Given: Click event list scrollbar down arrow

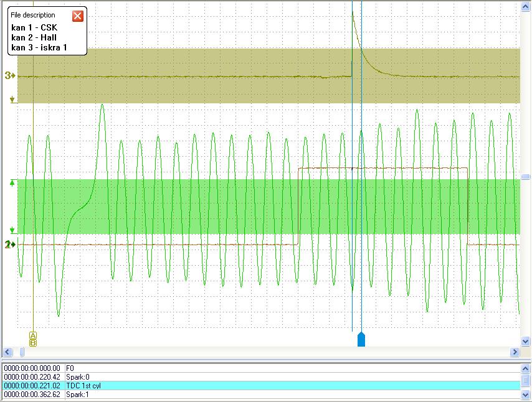Looking at the screenshot, I should click(x=525, y=395).
